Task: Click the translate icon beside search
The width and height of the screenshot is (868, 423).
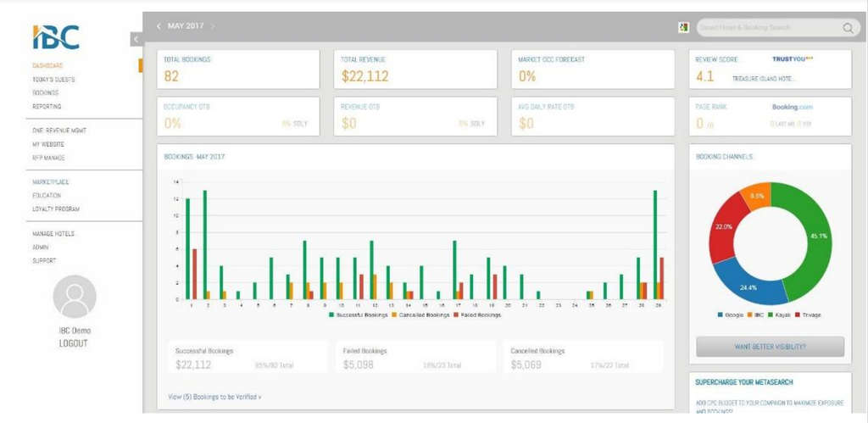Action: click(683, 28)
